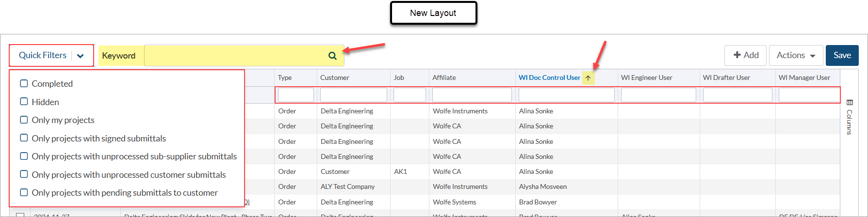Enable Only projects with unprocessed sub-supplier submittals

24,156
